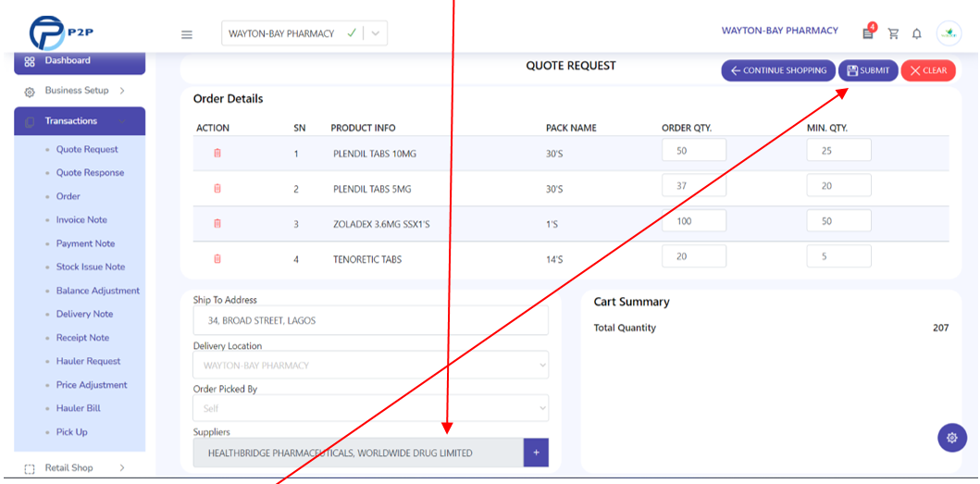Click the 14'S pack name cell

pos(554,259)
